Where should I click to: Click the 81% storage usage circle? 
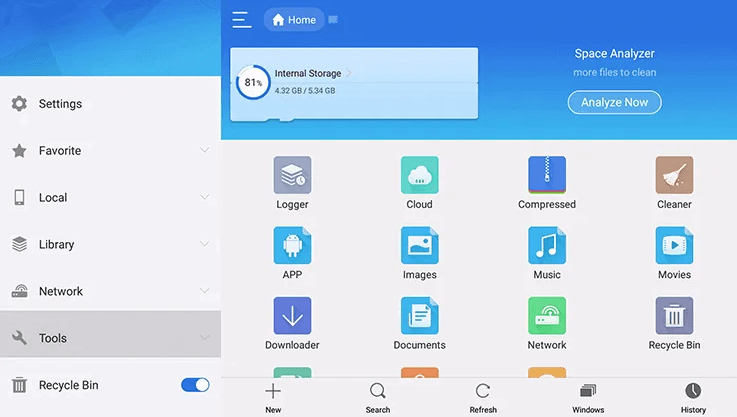pyautogui.click(x=253, y=82)
